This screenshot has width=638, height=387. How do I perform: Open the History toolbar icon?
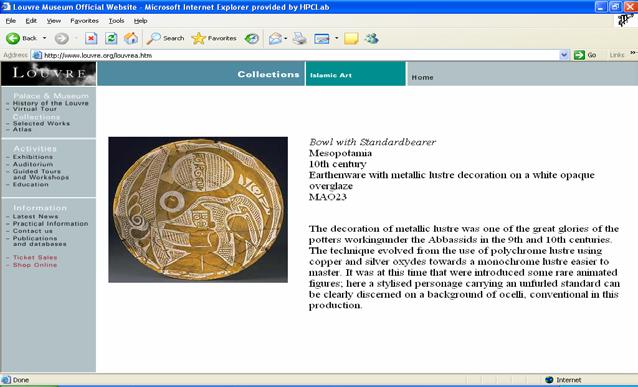[x=252, y=38]
